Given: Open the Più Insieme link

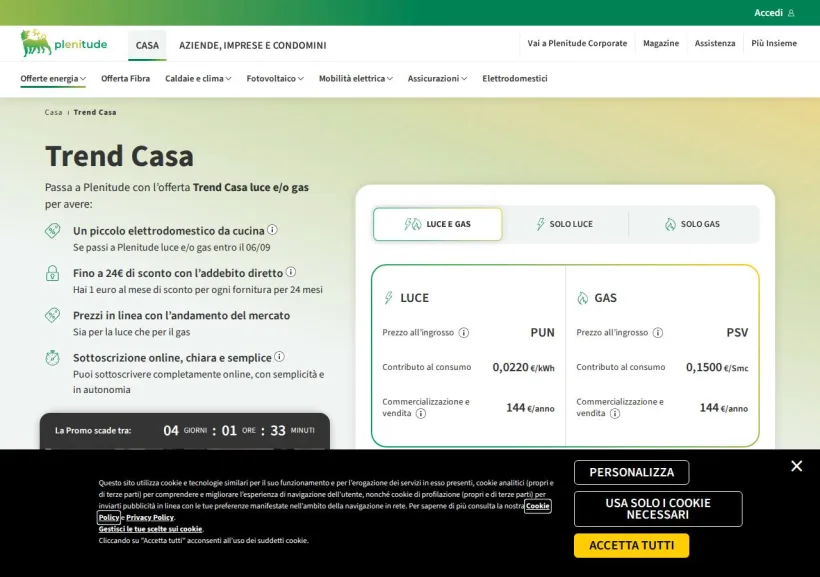Looking at the screenshot, I should click(774, 43).
